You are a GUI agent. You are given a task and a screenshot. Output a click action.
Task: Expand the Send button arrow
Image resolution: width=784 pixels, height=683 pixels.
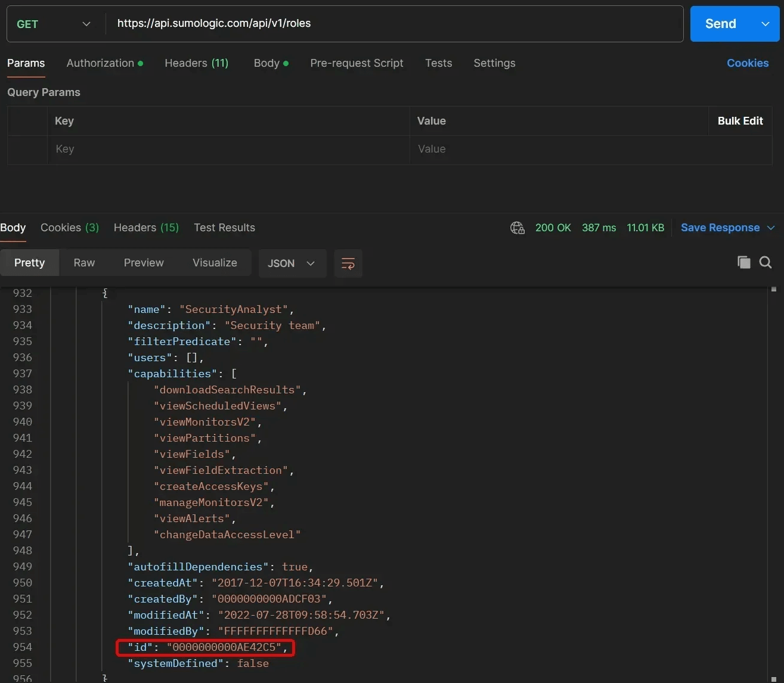point(766,24)
